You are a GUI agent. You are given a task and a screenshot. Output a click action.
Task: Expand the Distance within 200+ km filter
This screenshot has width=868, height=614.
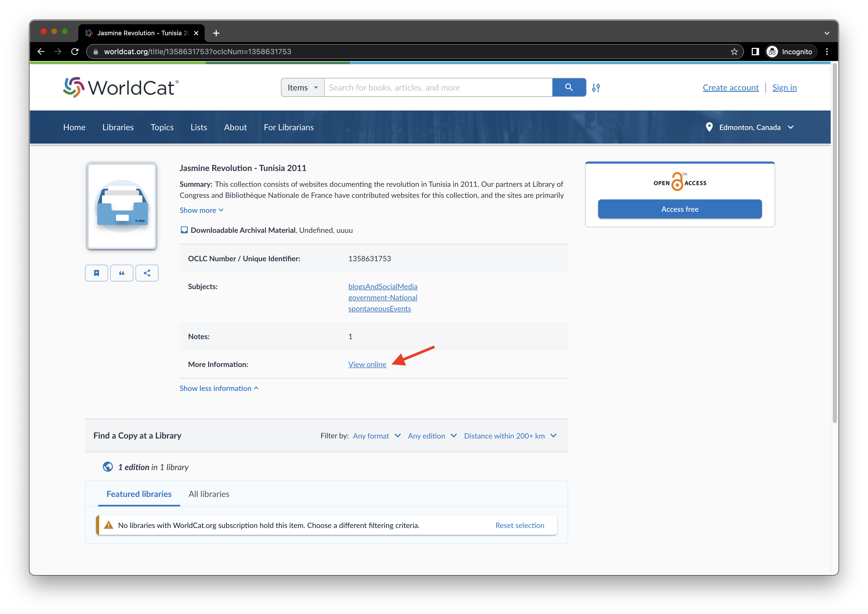tap(510, 436)
